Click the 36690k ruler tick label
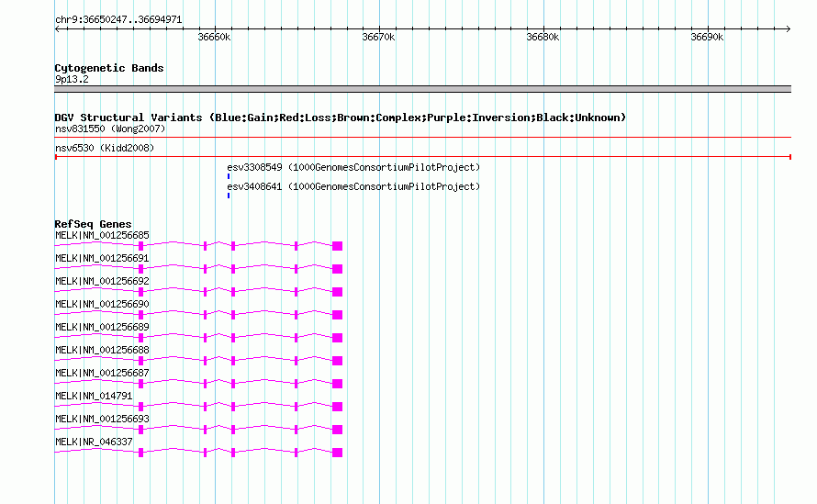 click(x=707, y=37)
